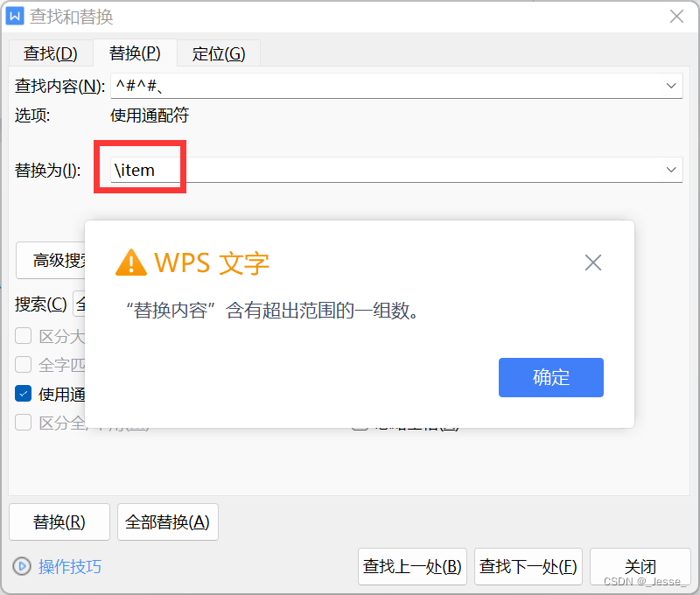
Task: Click the 替换(R) button
Action: point(59,521)
